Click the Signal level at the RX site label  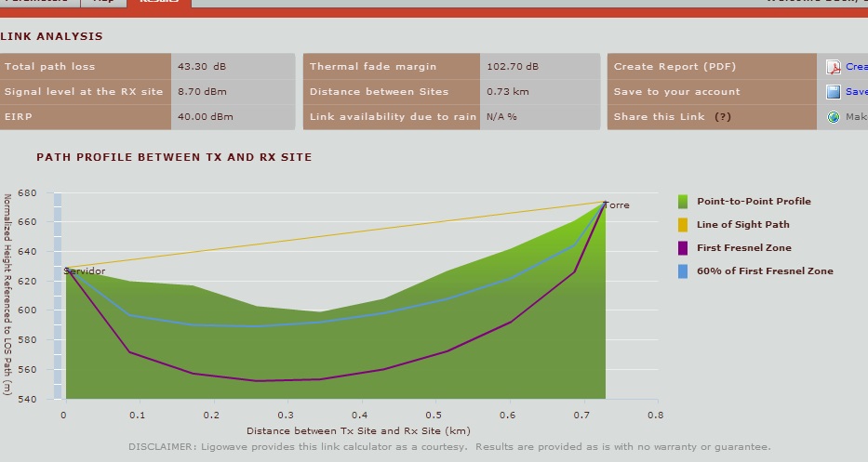(84, 92)
